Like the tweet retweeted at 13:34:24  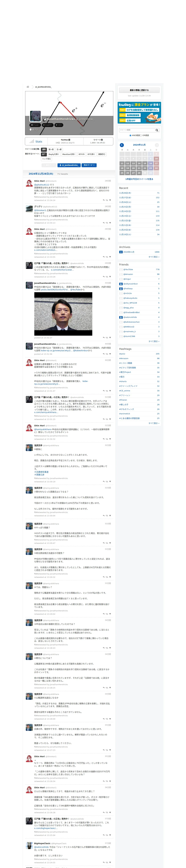point(110,200)
